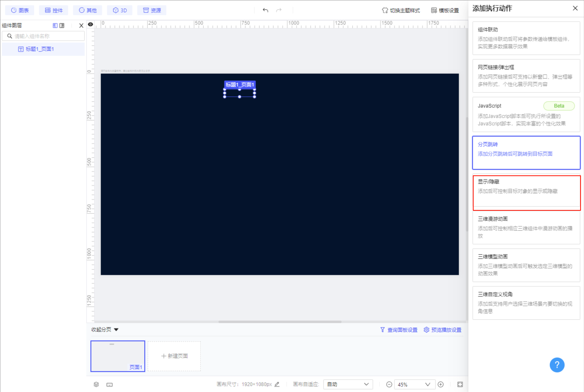Choose the 组件联动 action card
The width and height of the screenshot is (584, 392).
tap(526, 38)
